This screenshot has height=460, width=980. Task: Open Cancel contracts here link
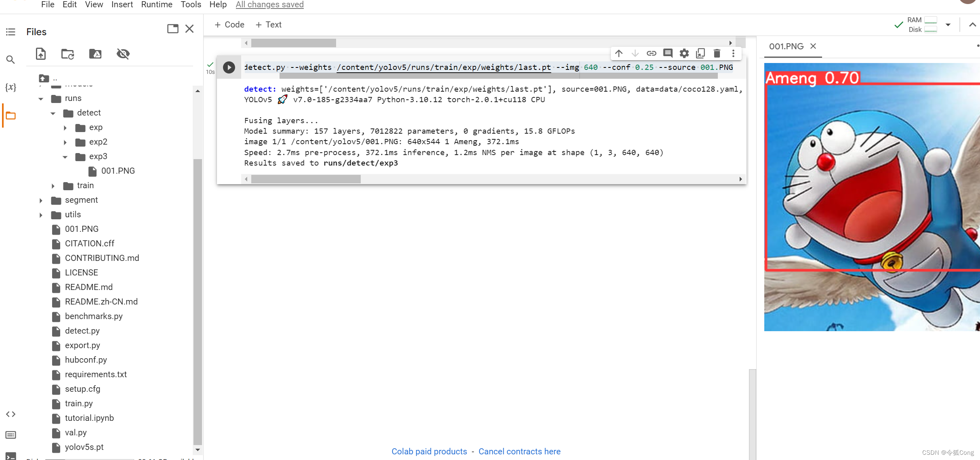tap(519, 452)
